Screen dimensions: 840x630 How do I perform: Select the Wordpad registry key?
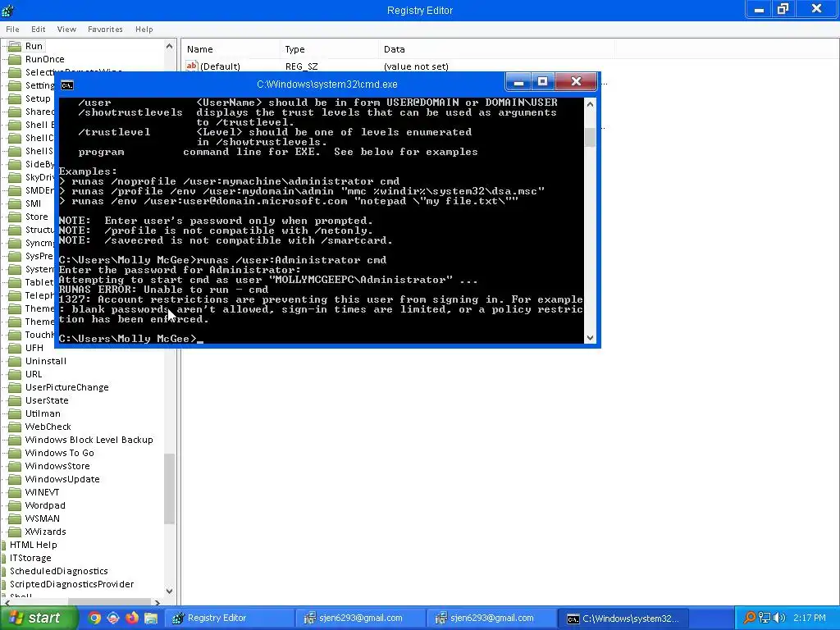45,505
